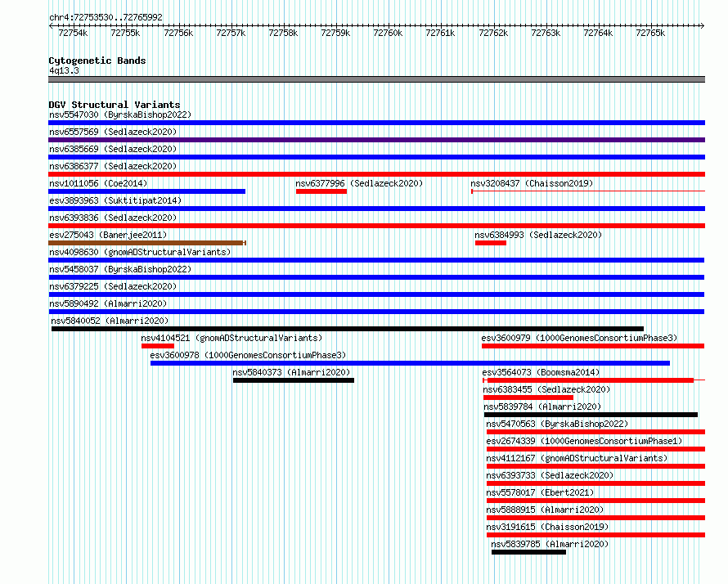Select the nsv1011056 (Coe2014) blue bar

coord(146,191)
